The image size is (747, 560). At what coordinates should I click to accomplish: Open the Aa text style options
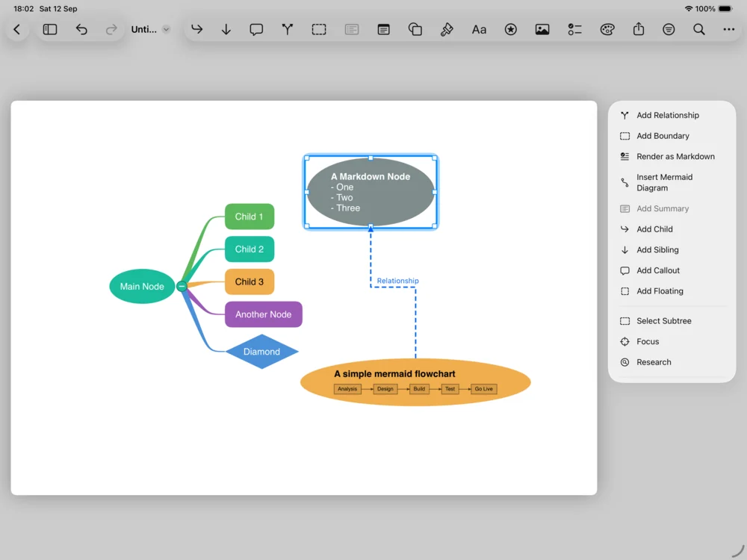[x=479, y=30]
